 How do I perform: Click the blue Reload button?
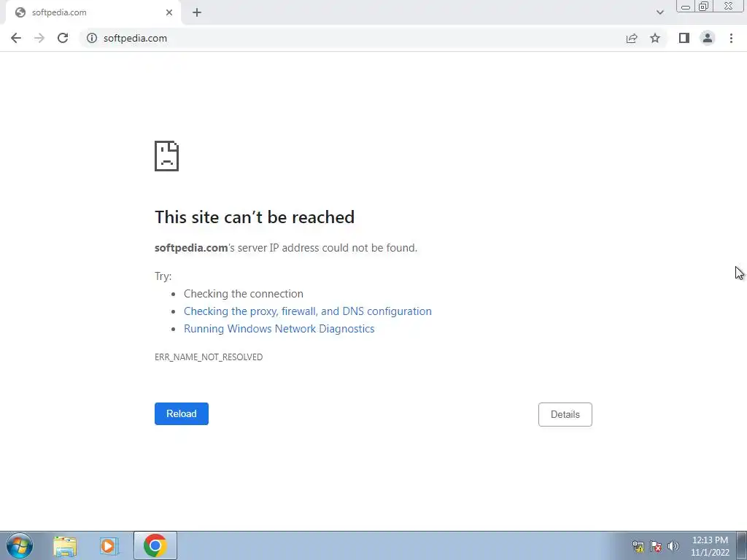pyautogui.click(x=182, y=414)
